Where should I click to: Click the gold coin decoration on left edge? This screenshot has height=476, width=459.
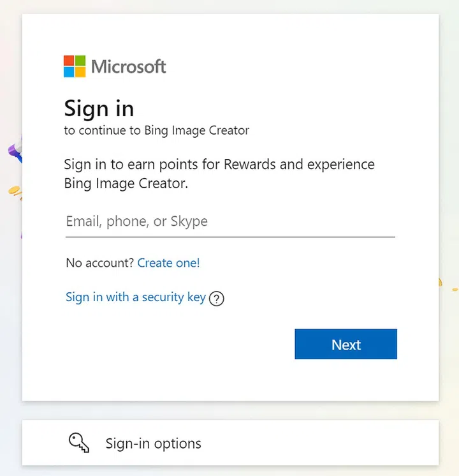coord(14,191)
